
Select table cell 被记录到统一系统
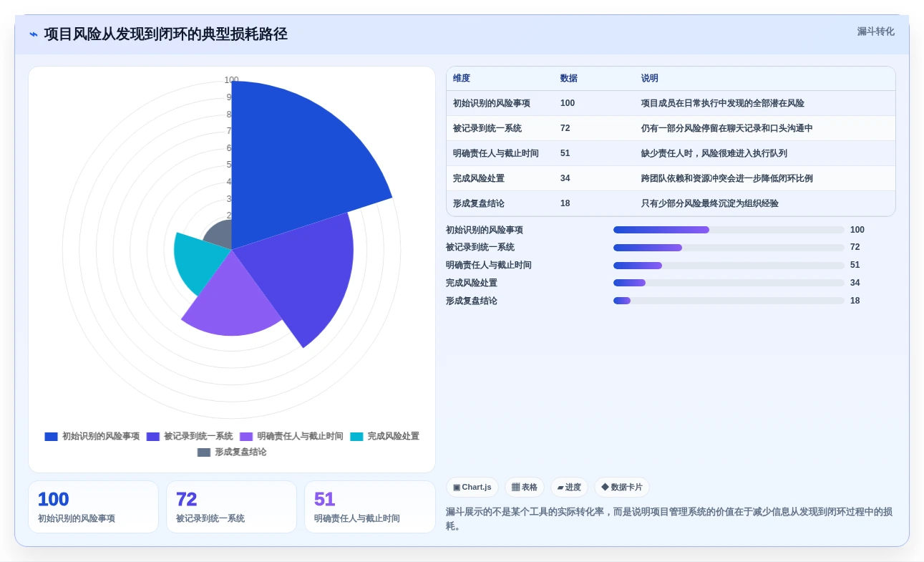pos(487,128)
